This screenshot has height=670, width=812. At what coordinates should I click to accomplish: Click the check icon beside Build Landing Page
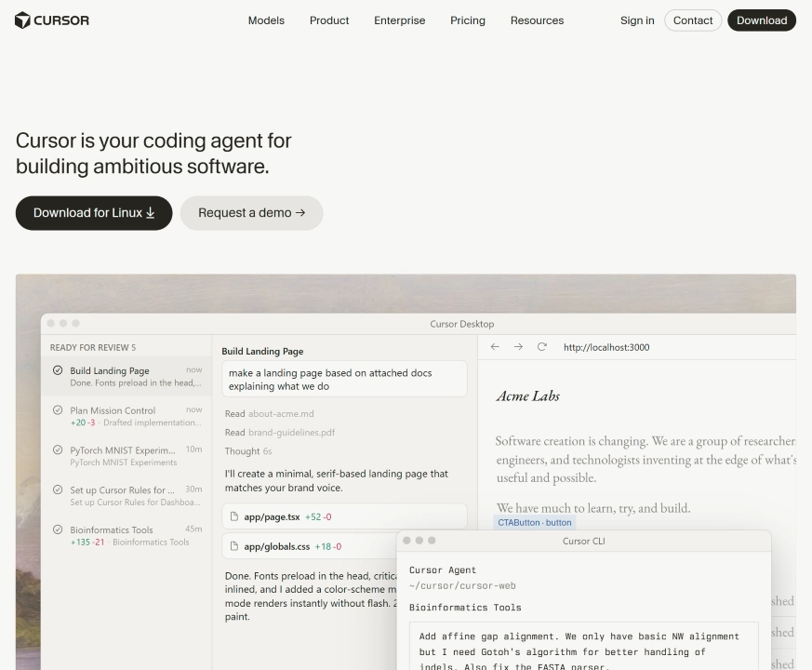(x=58, y=370)
